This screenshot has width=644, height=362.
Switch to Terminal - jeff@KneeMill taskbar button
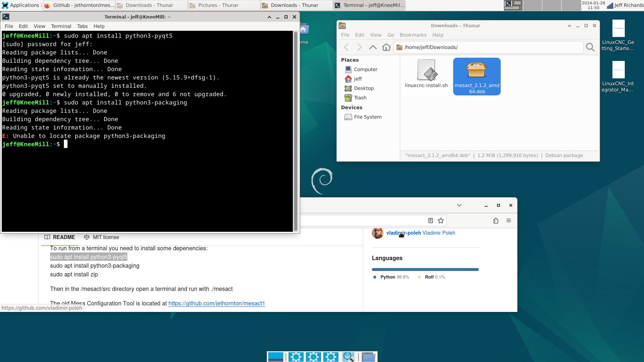369,5
